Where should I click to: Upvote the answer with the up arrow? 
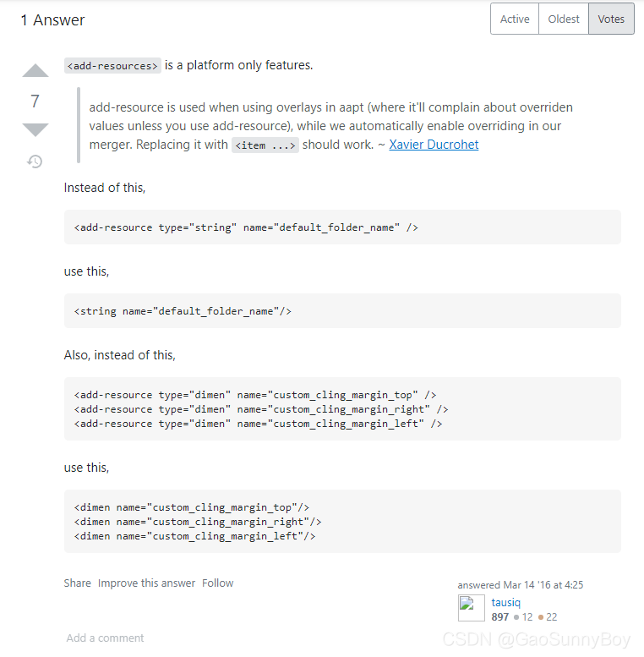coord(35,70)
